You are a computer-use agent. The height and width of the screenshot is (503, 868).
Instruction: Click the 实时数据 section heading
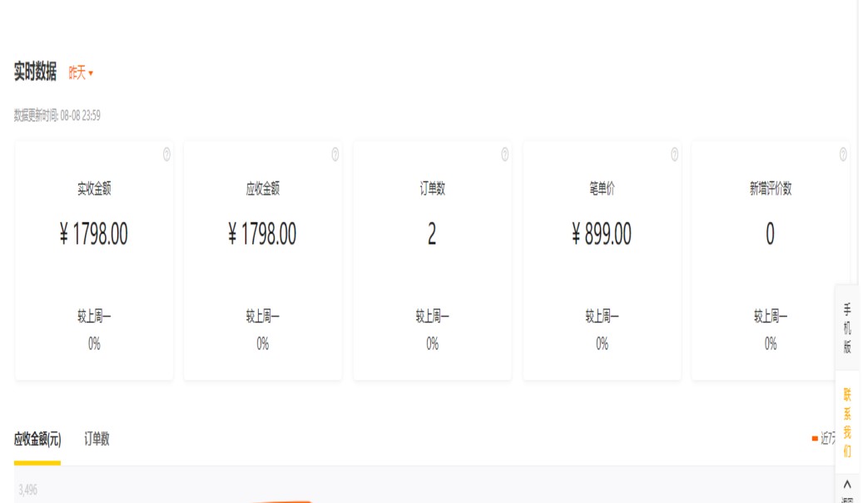(x=35, y=72)
